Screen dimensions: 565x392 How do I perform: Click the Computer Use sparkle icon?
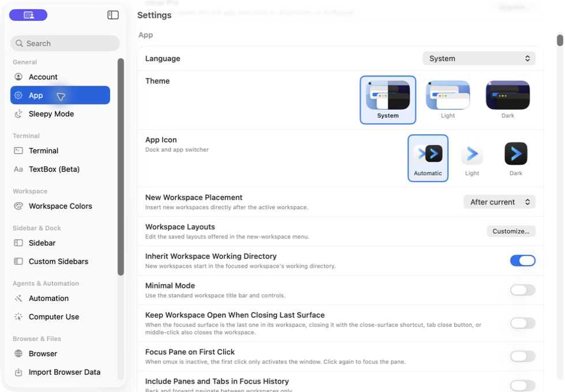18,316
